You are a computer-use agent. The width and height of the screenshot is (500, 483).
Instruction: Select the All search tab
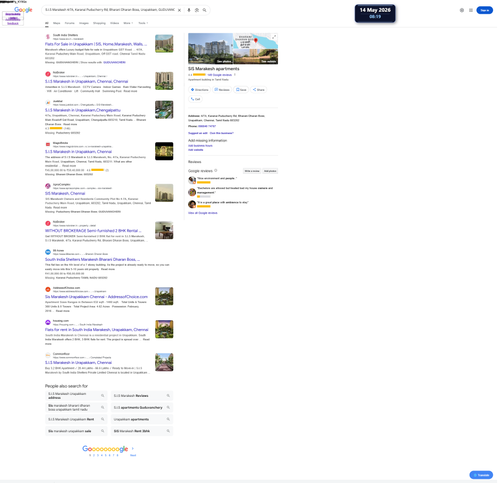point(47,23)
